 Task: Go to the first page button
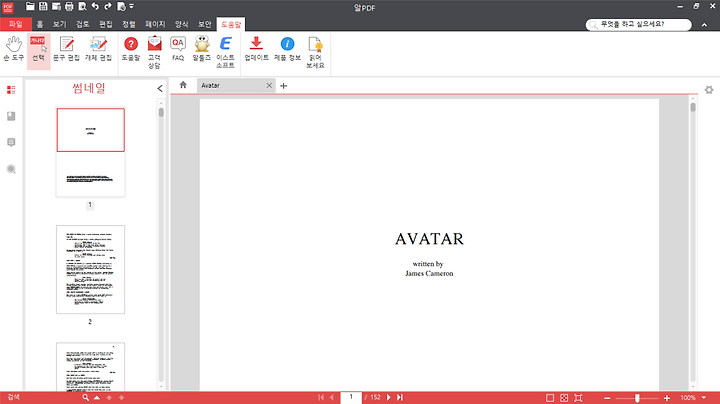point(321,398)
